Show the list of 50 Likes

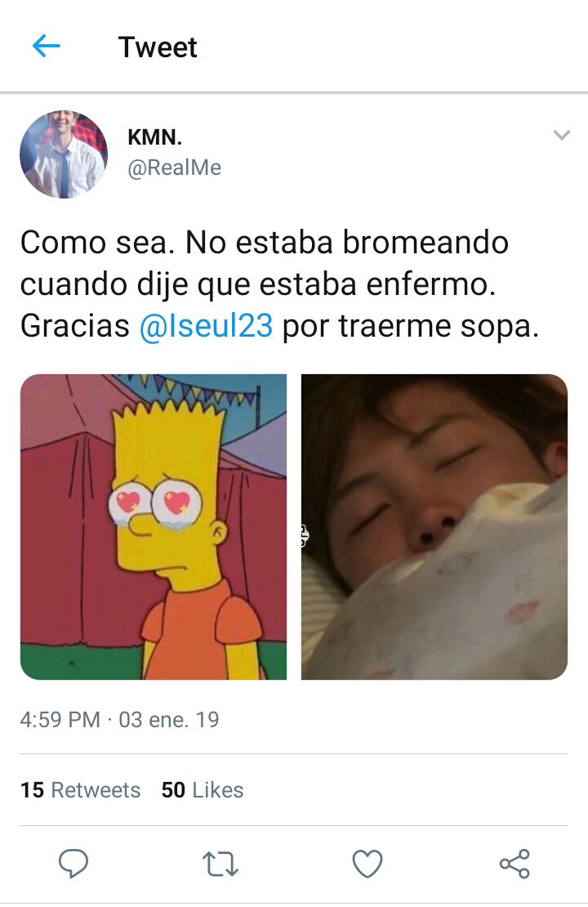coord(203,790)
